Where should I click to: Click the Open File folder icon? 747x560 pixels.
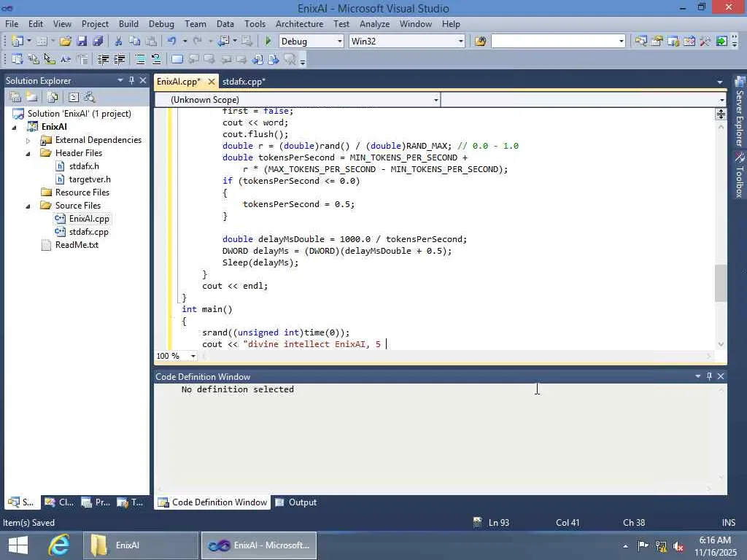66,42
